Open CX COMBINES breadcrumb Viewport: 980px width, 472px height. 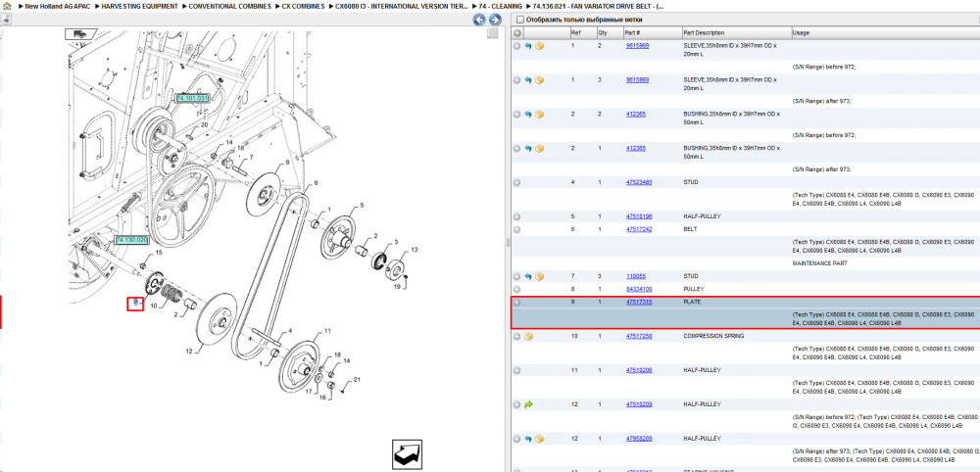(x=304, y=6)
